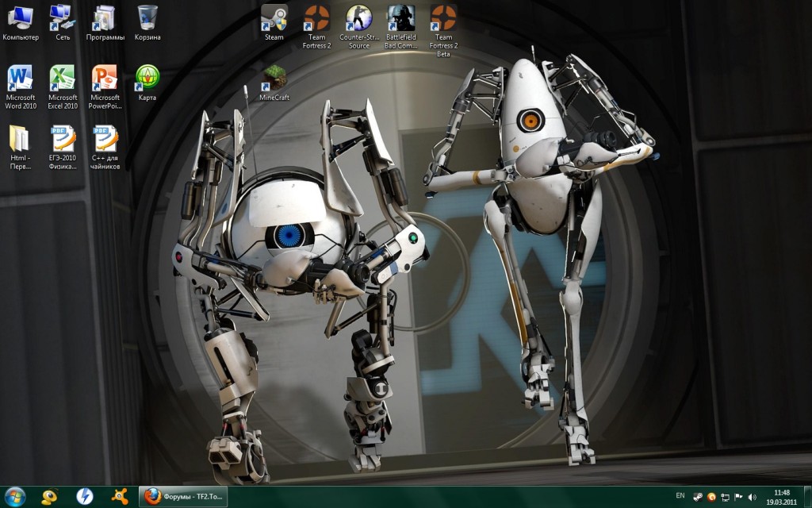Click the Steam tray icon
Screen dimensions: 812x508
point(698,497)
